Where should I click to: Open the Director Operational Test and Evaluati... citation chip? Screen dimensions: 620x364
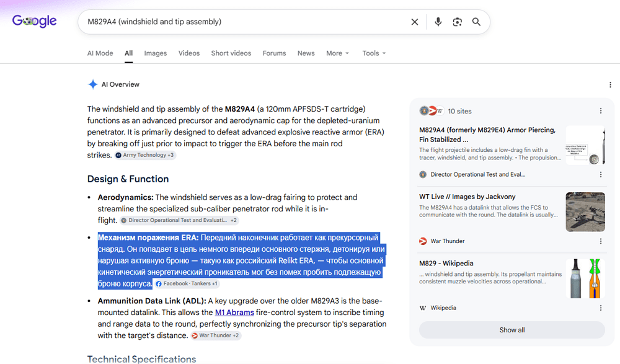click(179, 220)
